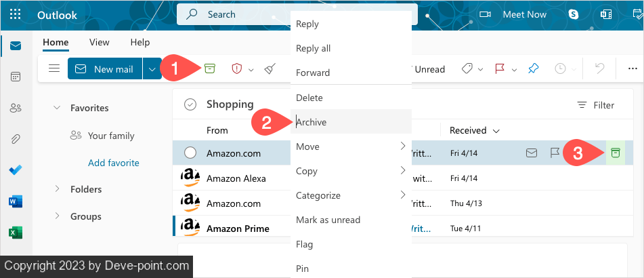Switch to the View tab
644x278 pixels.
tap(99, 42)
